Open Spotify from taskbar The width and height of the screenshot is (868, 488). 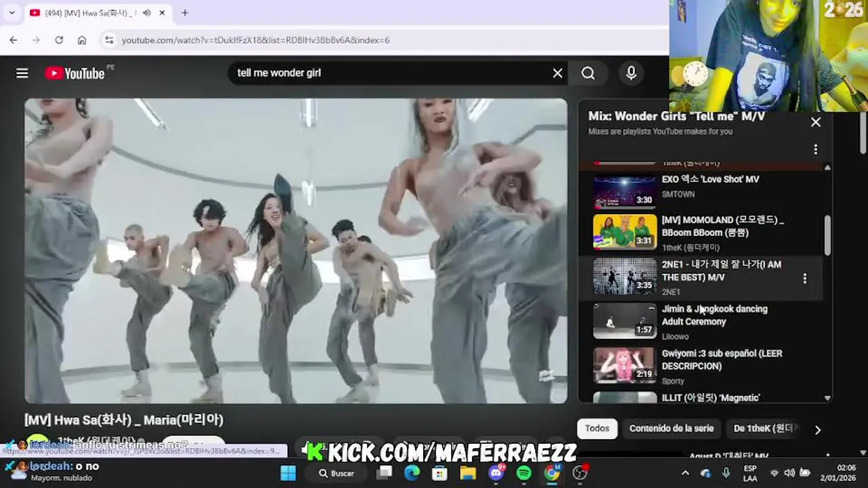coord(524,473)
